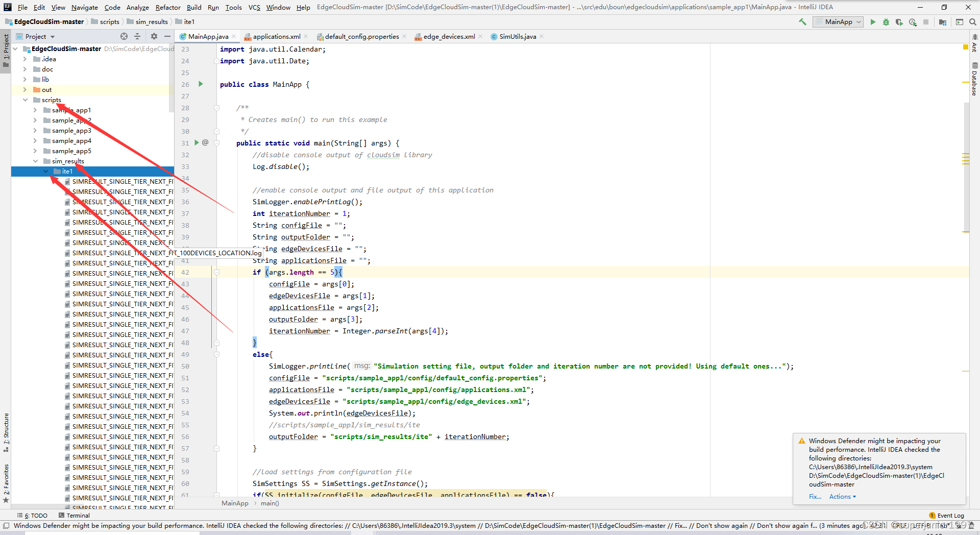Toggle code fold at the if block line 42
980x535 pixels.
pyautogui.click(x=216, y=272)
